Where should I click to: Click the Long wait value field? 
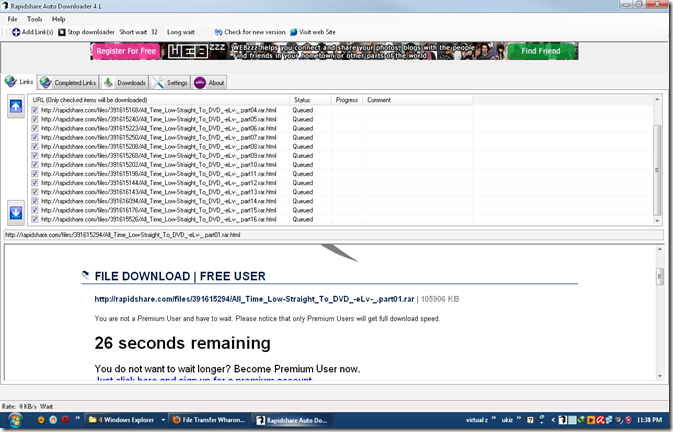tap(204, 32)
